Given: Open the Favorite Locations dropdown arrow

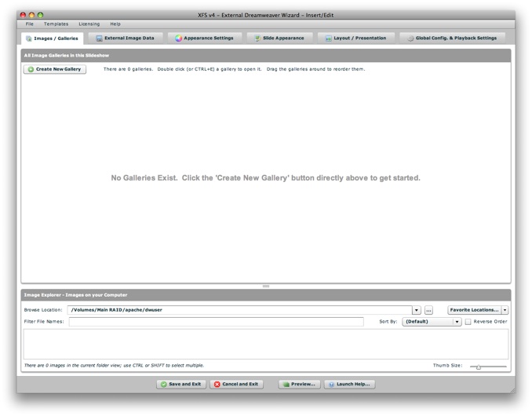Looking at the screenshot, I should pyautogui.click(x=505, y=310).
